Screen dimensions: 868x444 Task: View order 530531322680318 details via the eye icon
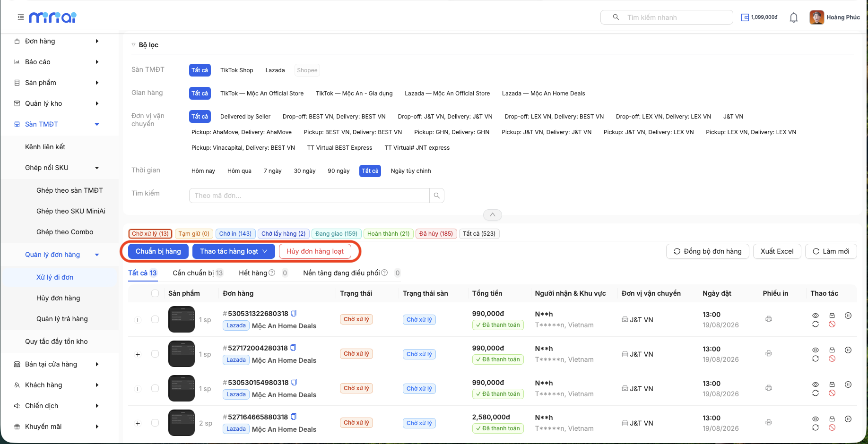(x=816, y=316)
